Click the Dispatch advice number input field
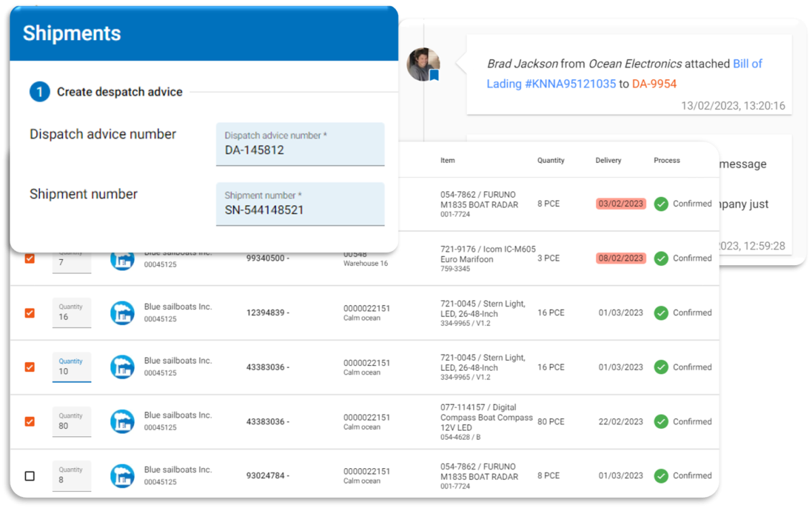Image resolution: width=812 pixels, height=508 pixels. point(300,144)
